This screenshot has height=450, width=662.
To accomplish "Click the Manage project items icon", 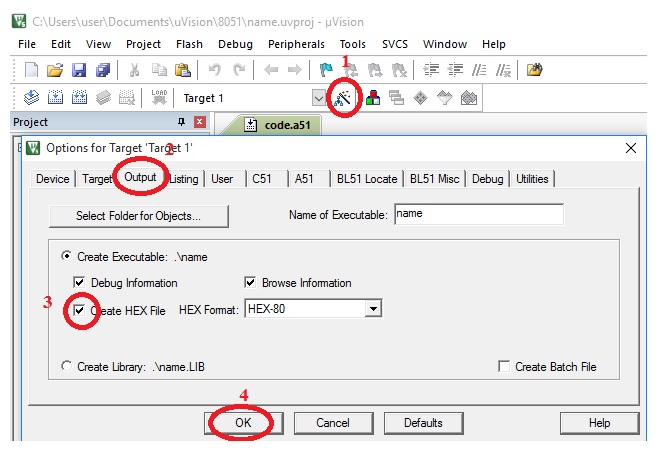I will pyautogui.click(x=373, y=98).
